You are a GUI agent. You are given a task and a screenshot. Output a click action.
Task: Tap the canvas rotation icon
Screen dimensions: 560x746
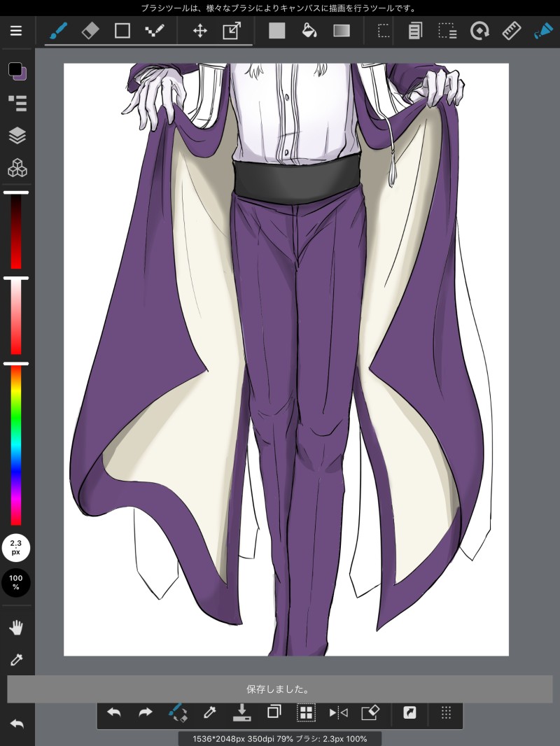click(x=479, y=31)
